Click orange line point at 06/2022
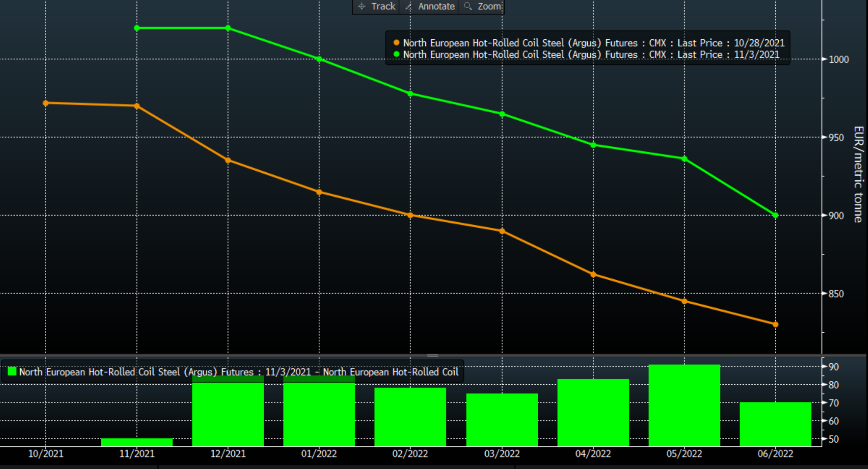This screenshot has height=469, width=868. 775,324
